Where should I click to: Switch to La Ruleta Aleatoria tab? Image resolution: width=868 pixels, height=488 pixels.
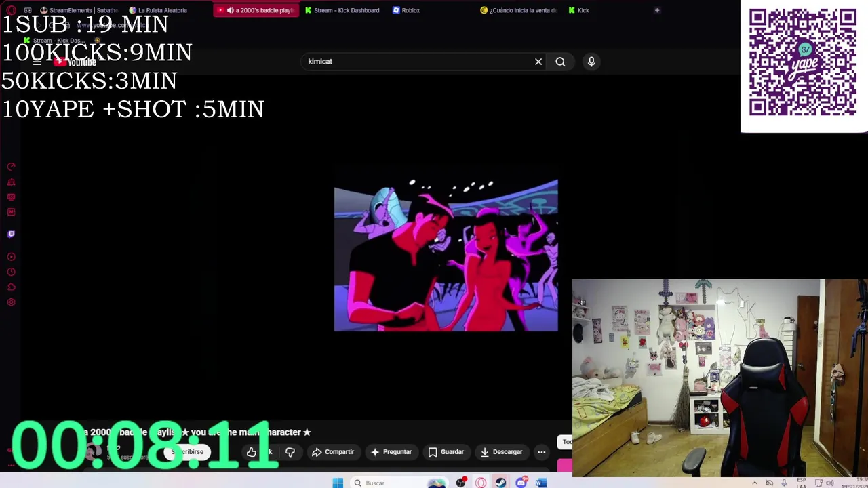click(x=158, y=10)
